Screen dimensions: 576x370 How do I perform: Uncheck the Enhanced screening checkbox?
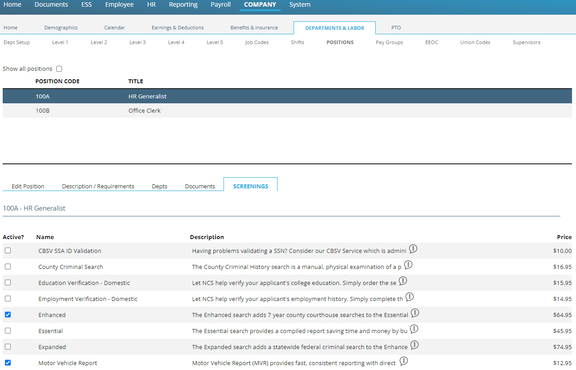[8, 315]
